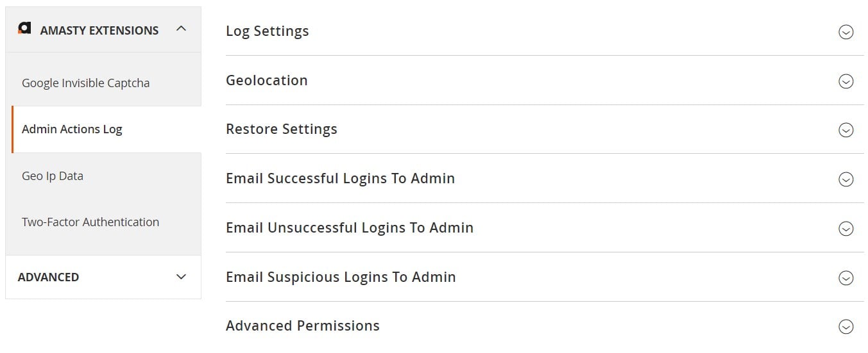Click the circled arrow beside Advanced Permissions
Screen dimensions: 868x353
click(846, 327)
